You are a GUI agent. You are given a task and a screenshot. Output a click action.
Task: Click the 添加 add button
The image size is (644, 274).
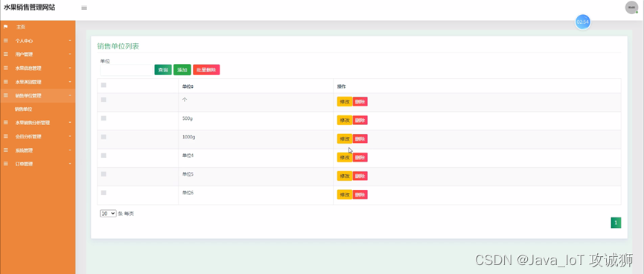click(182, 70)
